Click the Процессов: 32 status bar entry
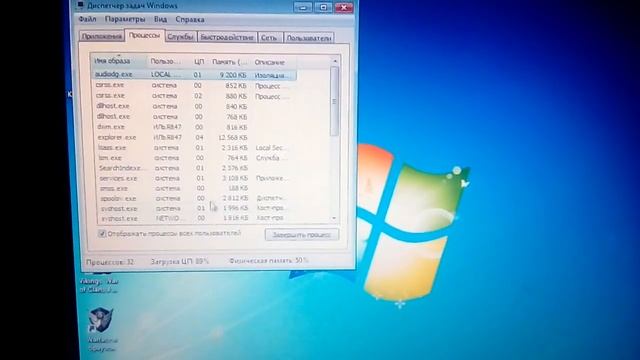 [x=110, y=262]
